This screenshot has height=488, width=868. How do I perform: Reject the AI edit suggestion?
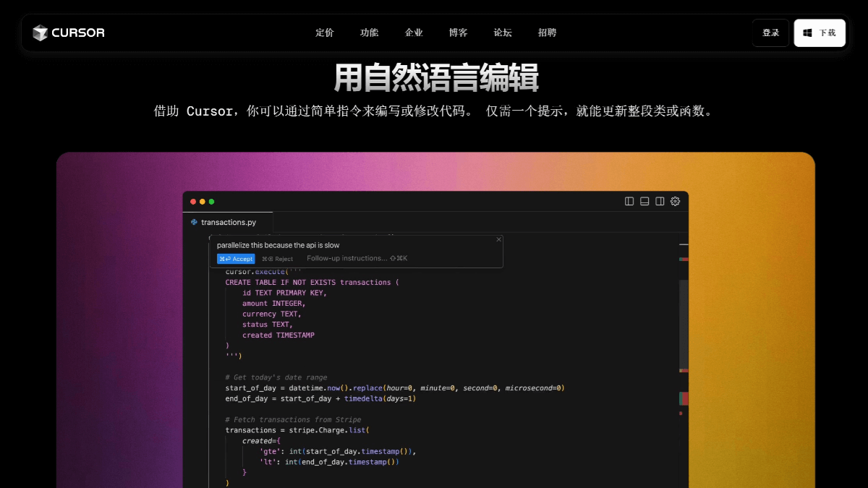tap(278, 258)
